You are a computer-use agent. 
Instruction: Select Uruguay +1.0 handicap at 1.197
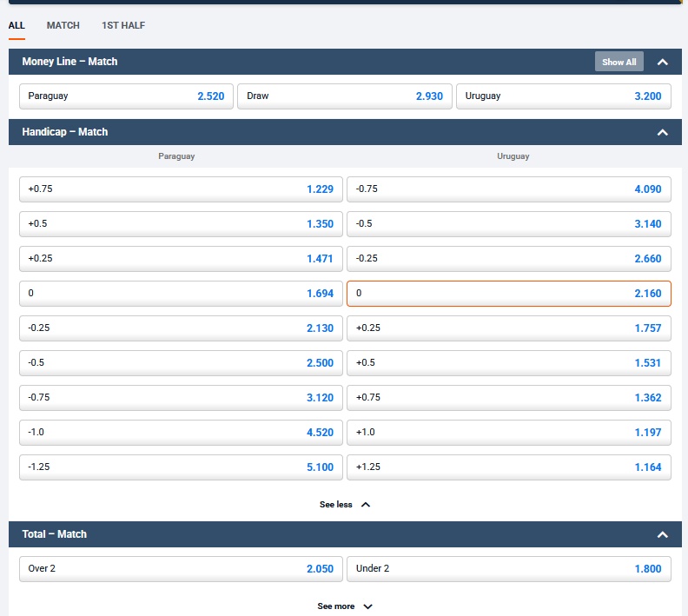point(508,433)
